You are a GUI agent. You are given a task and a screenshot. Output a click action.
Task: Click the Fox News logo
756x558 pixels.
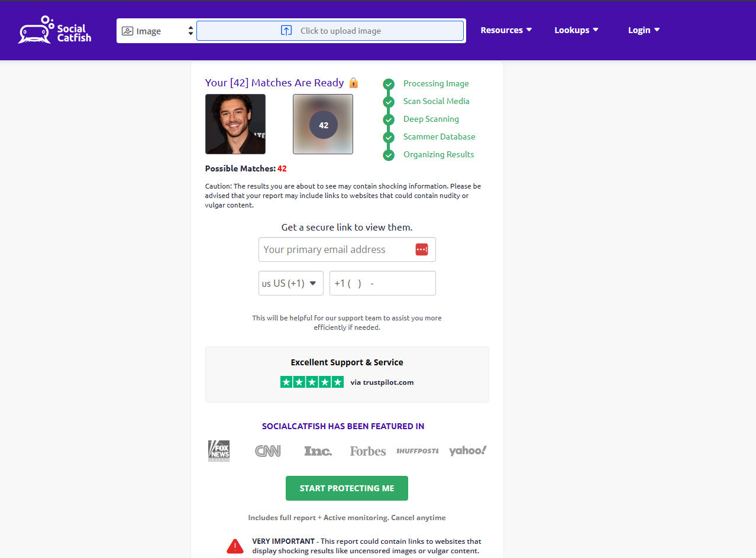tap(219, 450)
